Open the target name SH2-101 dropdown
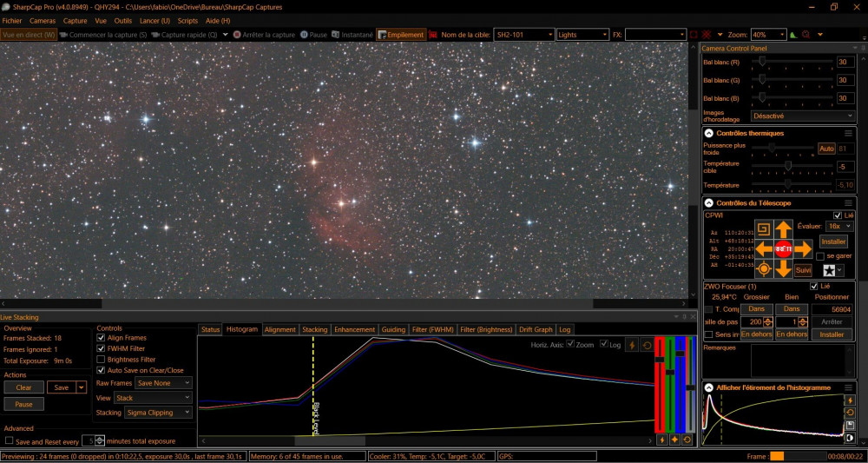This screenshot has height=463, width=868. pos(523,35)
